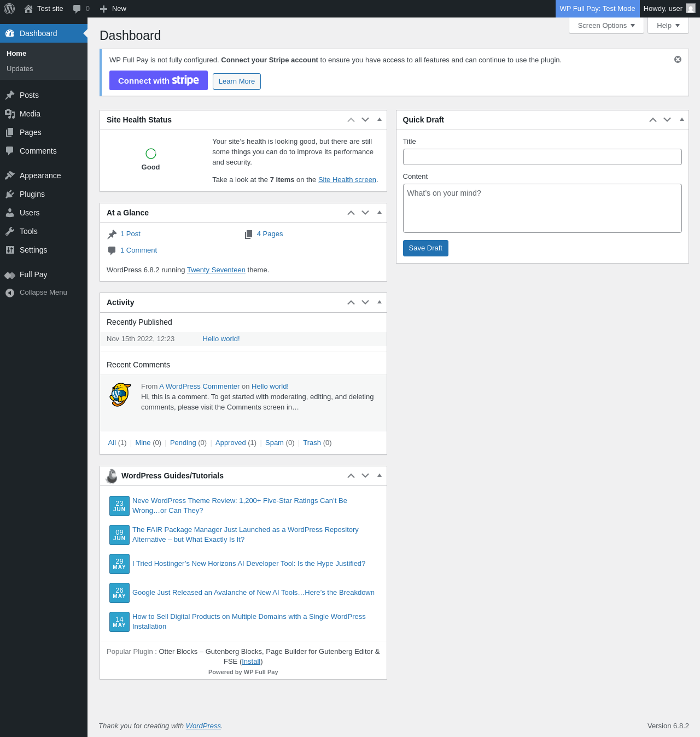The height and width of the screenshot is (737, 700).
Task: Click the Tools wrench icon
Action: coord(10,231)
